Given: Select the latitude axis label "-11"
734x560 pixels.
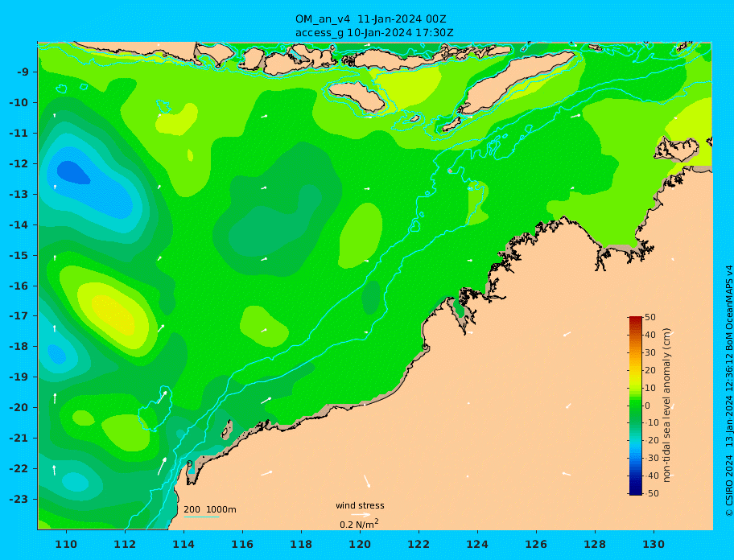Looking at the screenshot, I should (x=19, y=134).
